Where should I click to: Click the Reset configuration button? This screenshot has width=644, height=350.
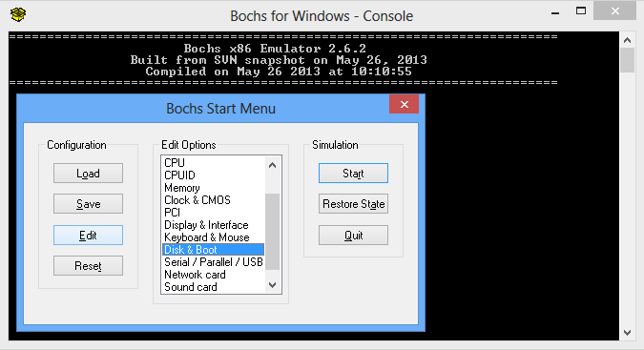tap(88, 266)
